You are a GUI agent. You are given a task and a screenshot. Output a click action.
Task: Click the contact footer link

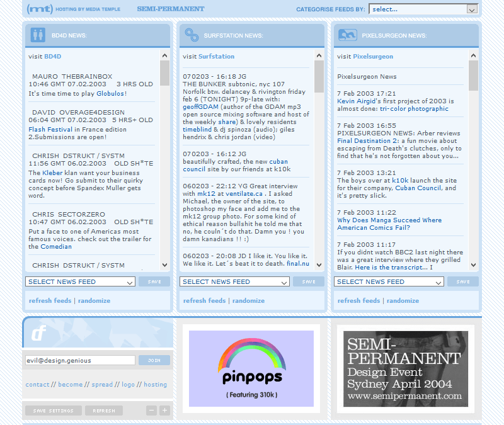point(38,385)
